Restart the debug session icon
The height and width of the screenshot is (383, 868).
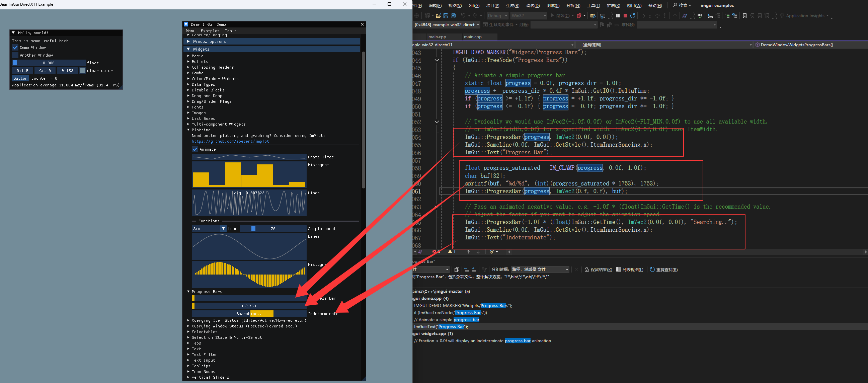[x=633, y=15]
